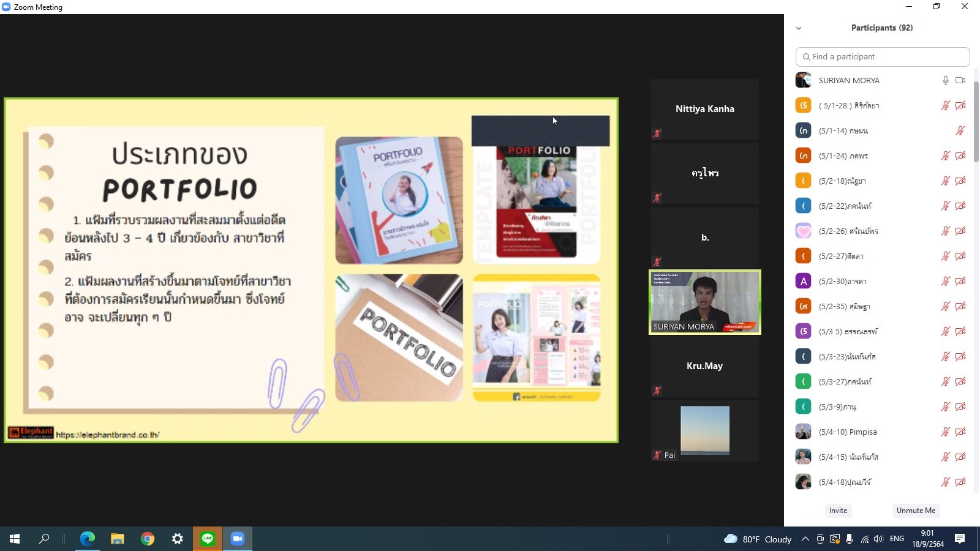Click the 80°F Cloudy weather widget
980x551 pixels.
758,539
